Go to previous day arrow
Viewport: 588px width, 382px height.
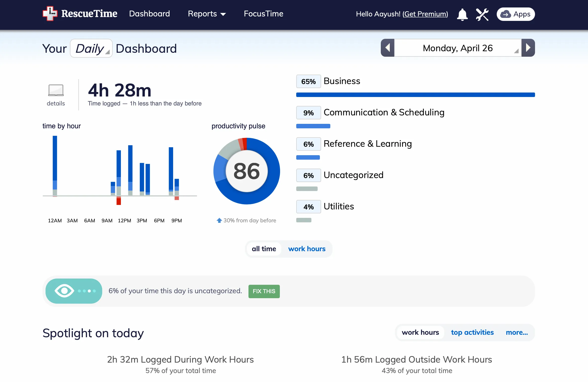388,48
